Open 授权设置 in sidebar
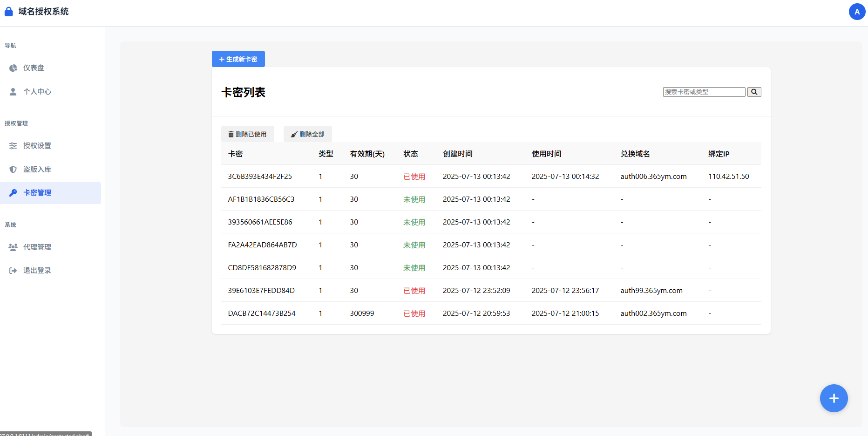 37,146
